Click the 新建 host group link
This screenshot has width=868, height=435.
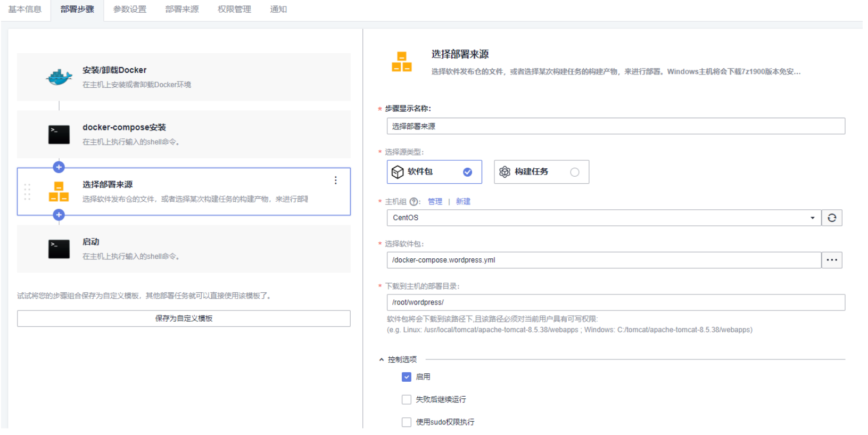click(x=463, y=202)
